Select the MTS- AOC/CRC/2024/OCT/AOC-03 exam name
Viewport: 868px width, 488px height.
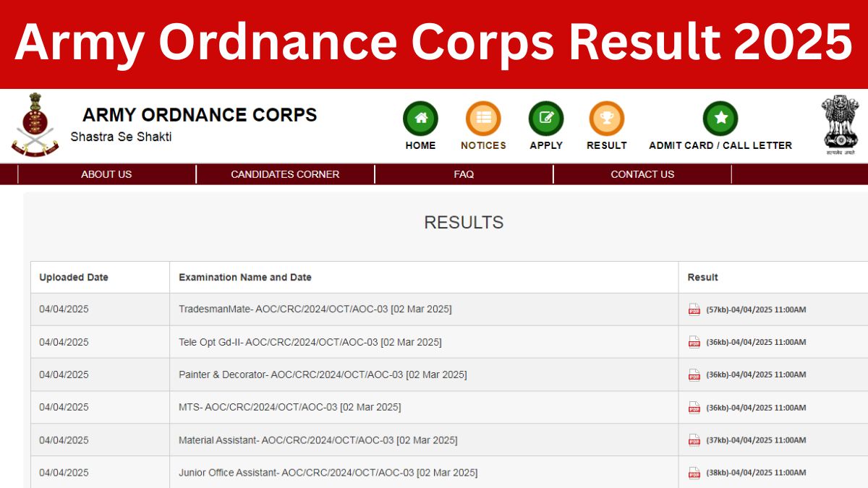click(290, 407)
